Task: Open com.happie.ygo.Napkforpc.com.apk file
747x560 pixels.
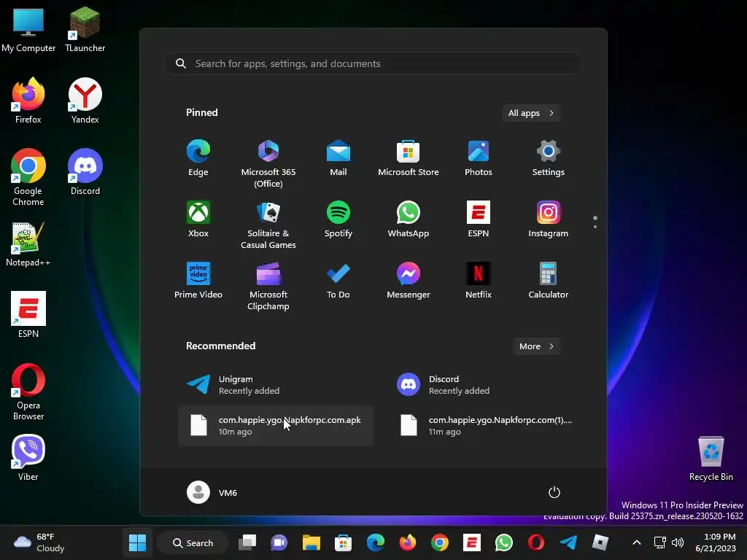Action: [x=275, y=426]
